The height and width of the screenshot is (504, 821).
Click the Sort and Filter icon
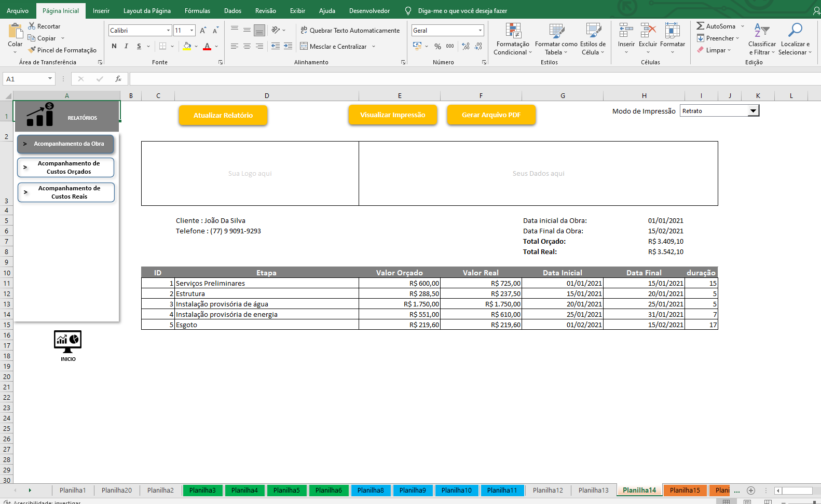pyautogui.click(x=761, y=31)
